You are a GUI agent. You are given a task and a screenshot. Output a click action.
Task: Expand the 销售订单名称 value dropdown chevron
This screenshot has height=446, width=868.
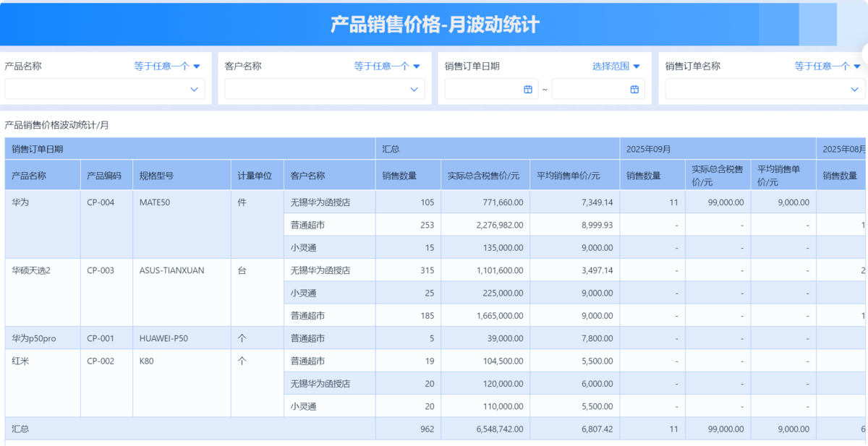854,89
